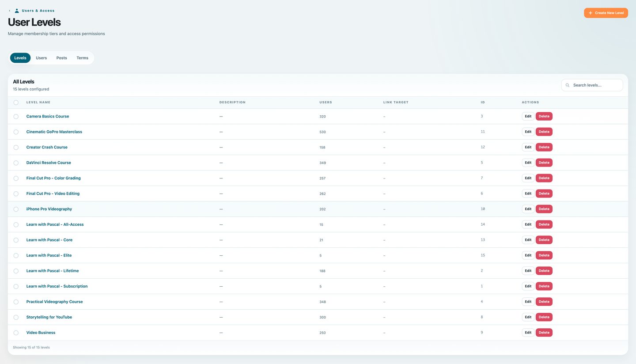Edit the DaVinci Resolve Course level
This screenshot has width=636, height=364.
[528, 163]
